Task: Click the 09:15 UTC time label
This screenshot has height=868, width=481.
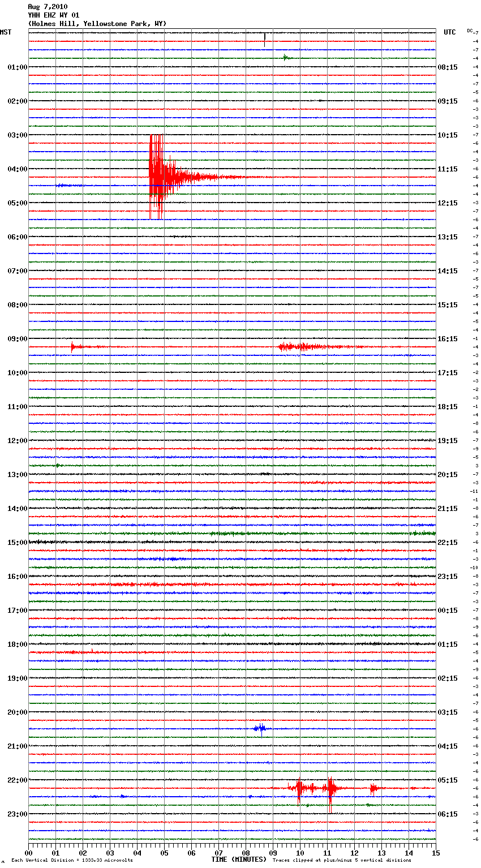Action: tap(448, 101)
